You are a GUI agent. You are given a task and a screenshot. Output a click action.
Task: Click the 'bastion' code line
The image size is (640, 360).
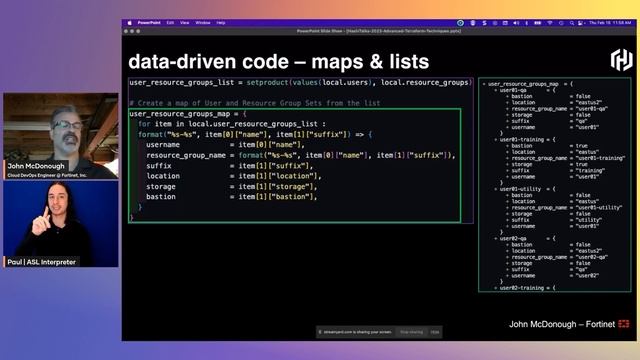(231, 197)
